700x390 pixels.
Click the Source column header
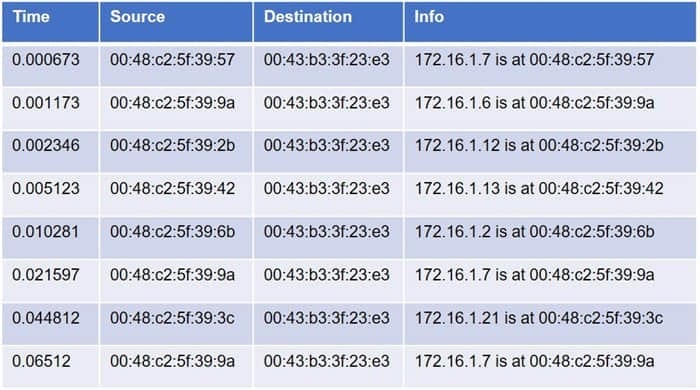point(176,21)
